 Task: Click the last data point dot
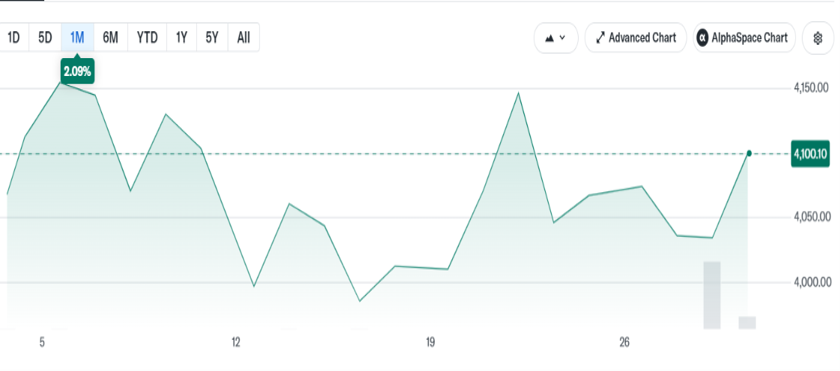point(749,154)
